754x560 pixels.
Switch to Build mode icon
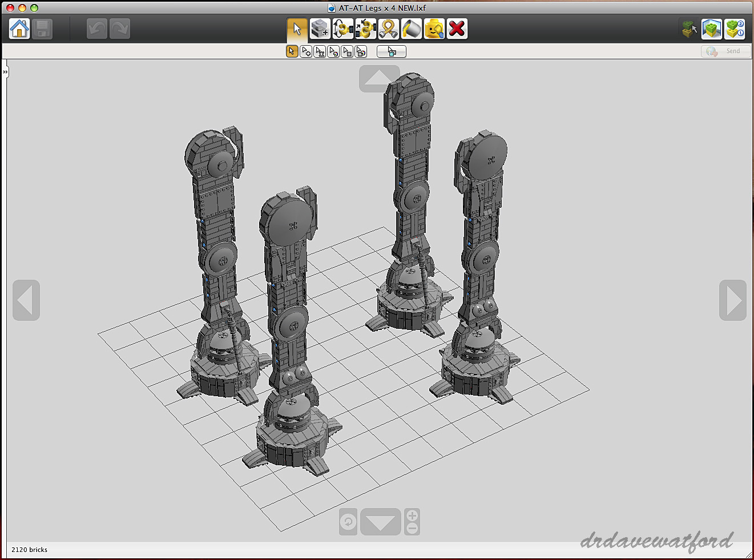point(690,29)
